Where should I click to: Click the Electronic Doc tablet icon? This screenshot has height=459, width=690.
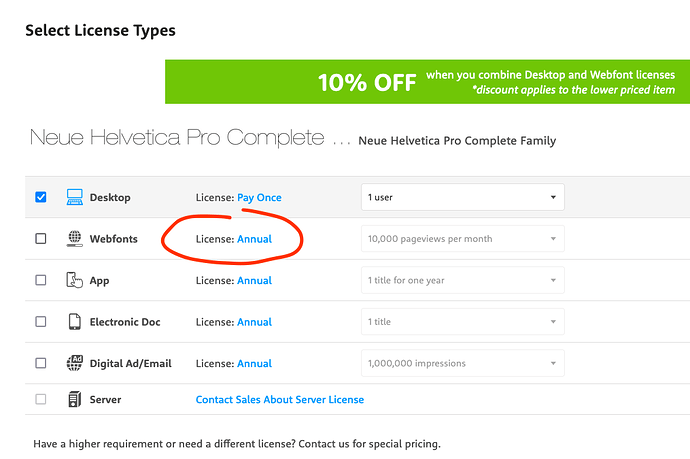point(74,322)
